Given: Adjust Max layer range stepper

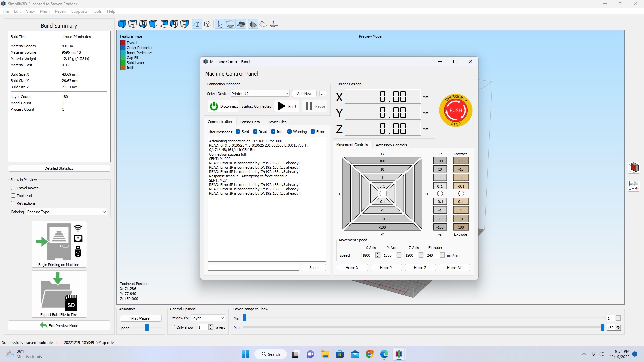Looking at the screenshot, I should click(x=618, y=328).
